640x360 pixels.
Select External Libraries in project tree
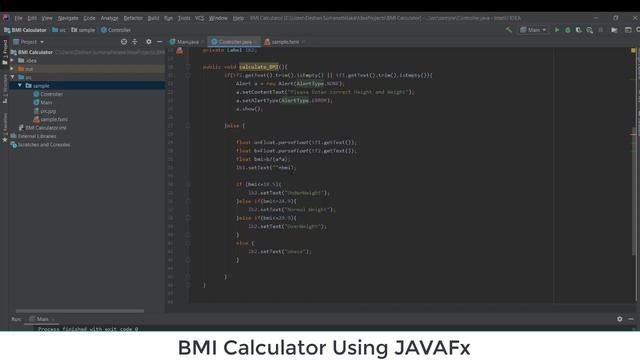(x=33, y=136)
